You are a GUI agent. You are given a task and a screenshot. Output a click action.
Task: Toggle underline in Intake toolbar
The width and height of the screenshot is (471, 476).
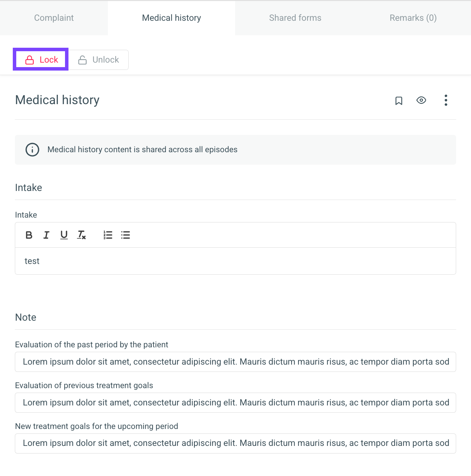tap(64, 235)
